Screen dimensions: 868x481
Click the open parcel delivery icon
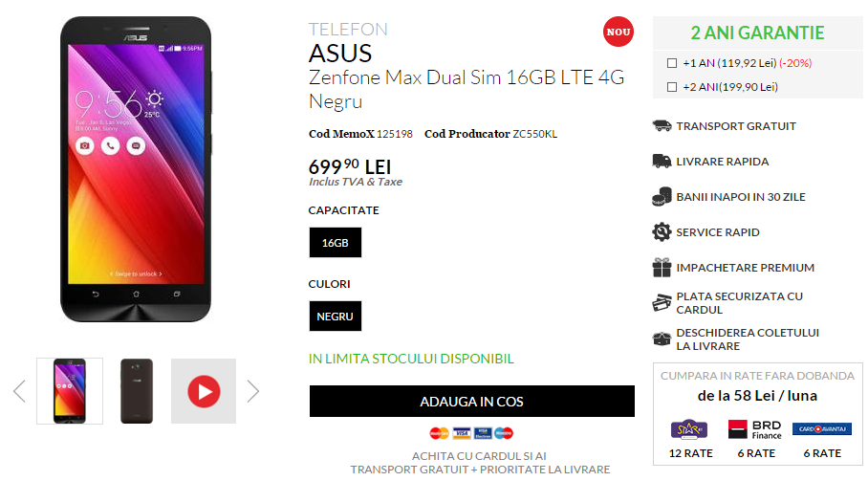662,339
